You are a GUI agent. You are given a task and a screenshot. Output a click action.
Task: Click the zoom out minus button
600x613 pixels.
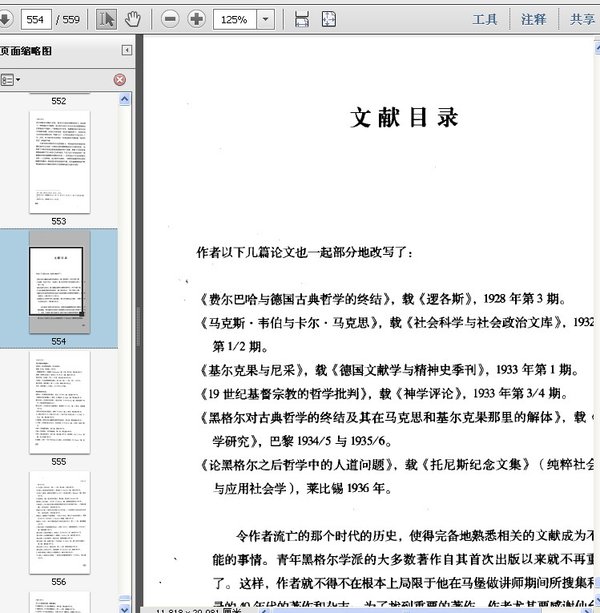pos(170,19)
